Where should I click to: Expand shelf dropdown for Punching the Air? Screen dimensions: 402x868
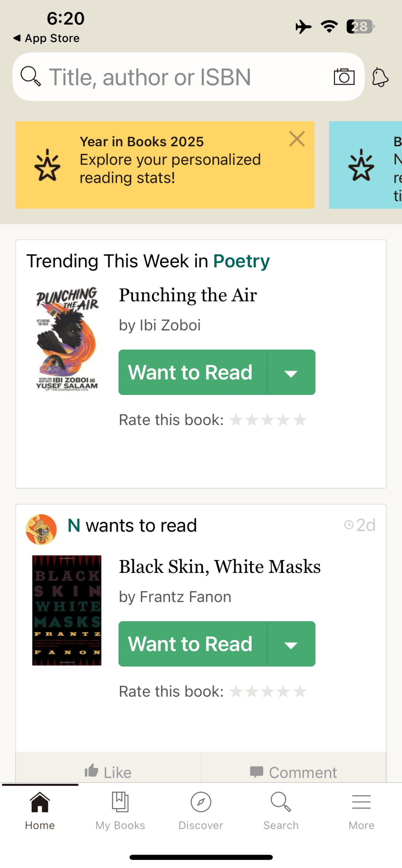pos(291,372)
